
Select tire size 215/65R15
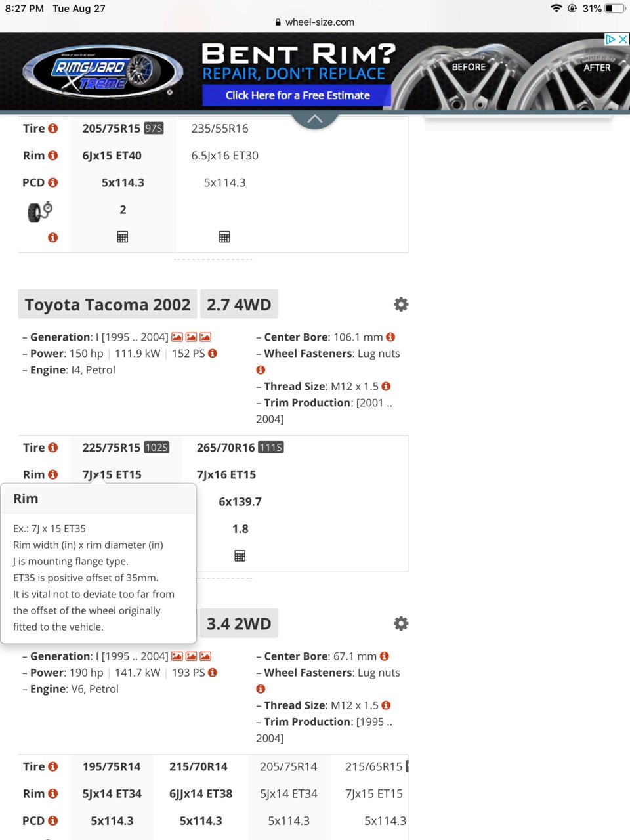pyautogui.click(x=374, y=766)
